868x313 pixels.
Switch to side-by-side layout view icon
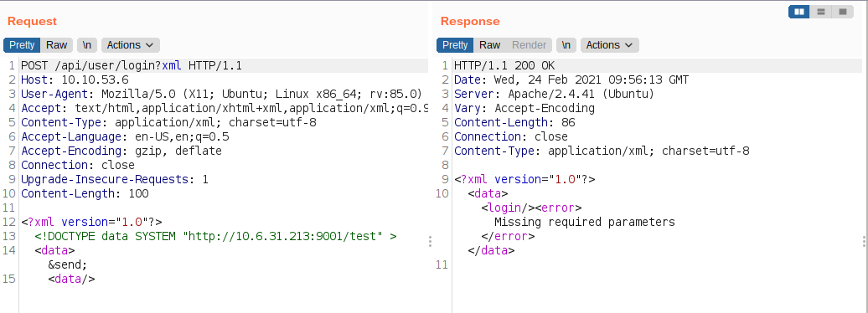pyautogui.click(x=798, y=12)
